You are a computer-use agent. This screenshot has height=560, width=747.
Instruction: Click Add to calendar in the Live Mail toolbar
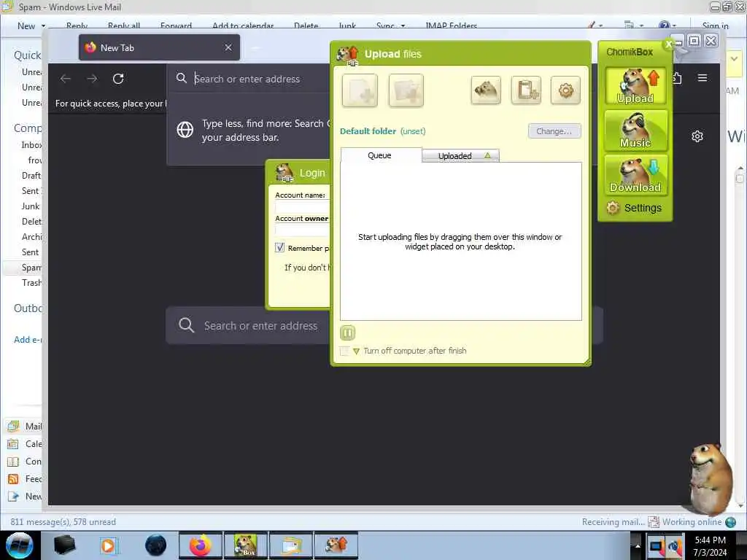pyautogui.click(x=243, y=26)
